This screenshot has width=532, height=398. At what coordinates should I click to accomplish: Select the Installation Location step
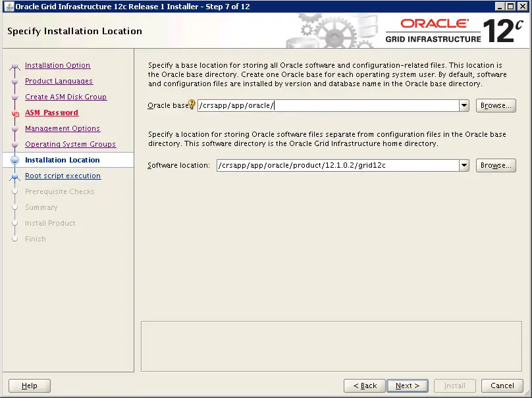point(63,160)
